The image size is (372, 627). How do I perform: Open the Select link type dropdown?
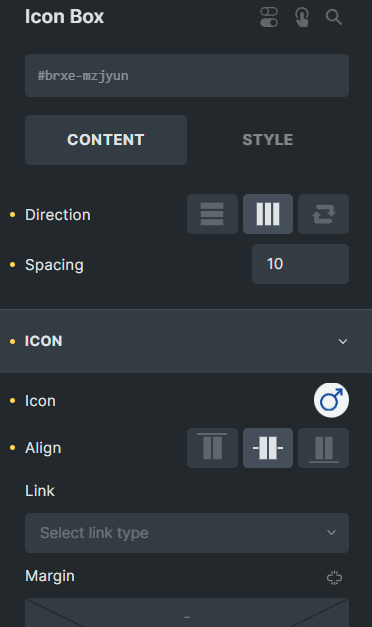[x=187, y=533]
